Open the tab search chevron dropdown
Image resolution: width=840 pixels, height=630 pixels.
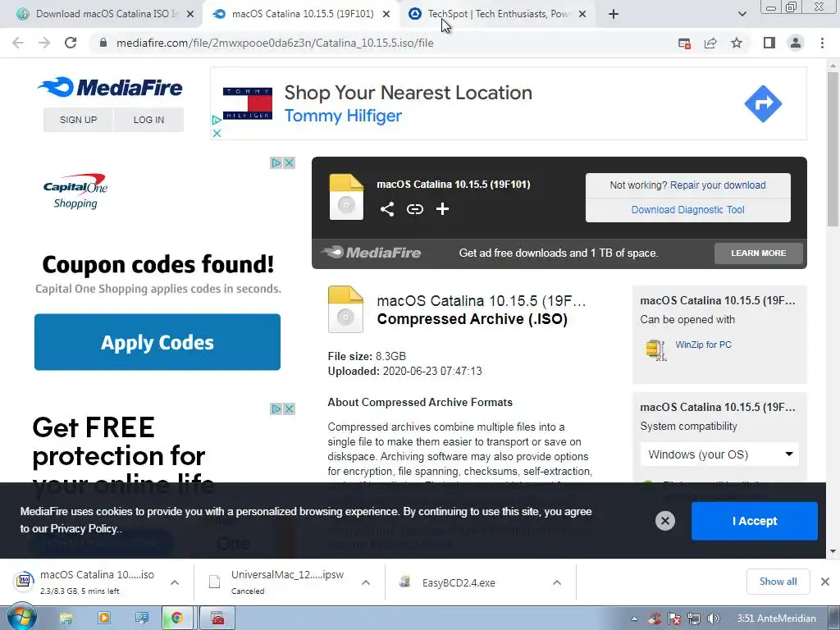(742, 14)
